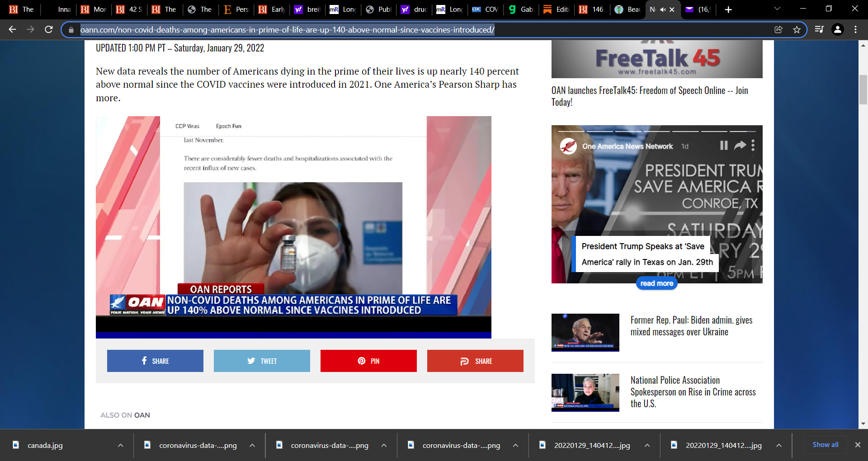Switch to the 'Edit' tab
The image size is (868, 461).
[557, 9]
